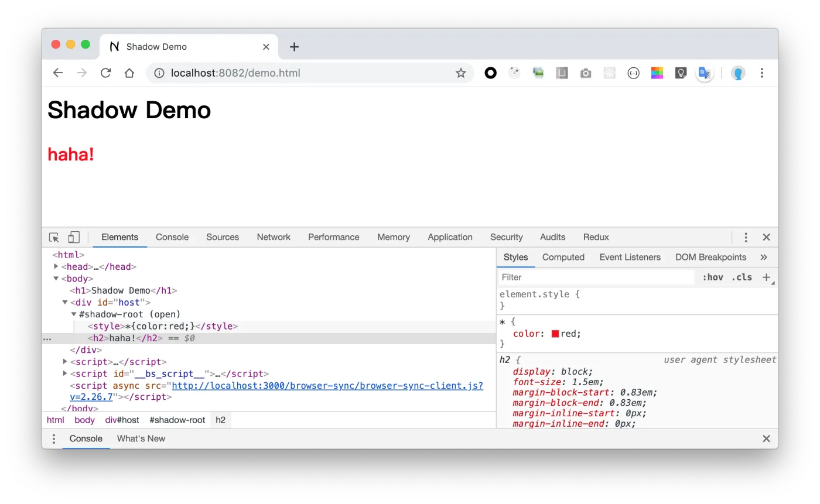Screen dimensions: 820x504
Task: Click the lightbulb extension icon
Action: (681, 73)
